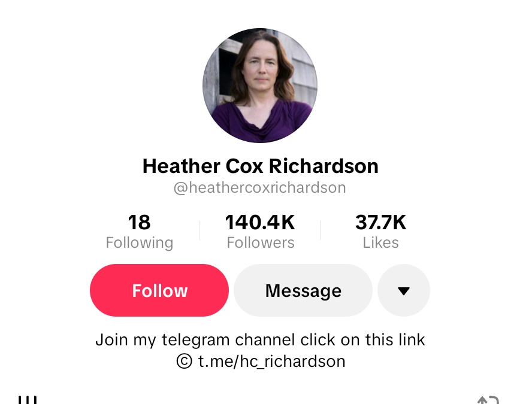This screenshot has width=532, height=404.
Task: Click the black triangle dropdown icon
Action: 404,291
